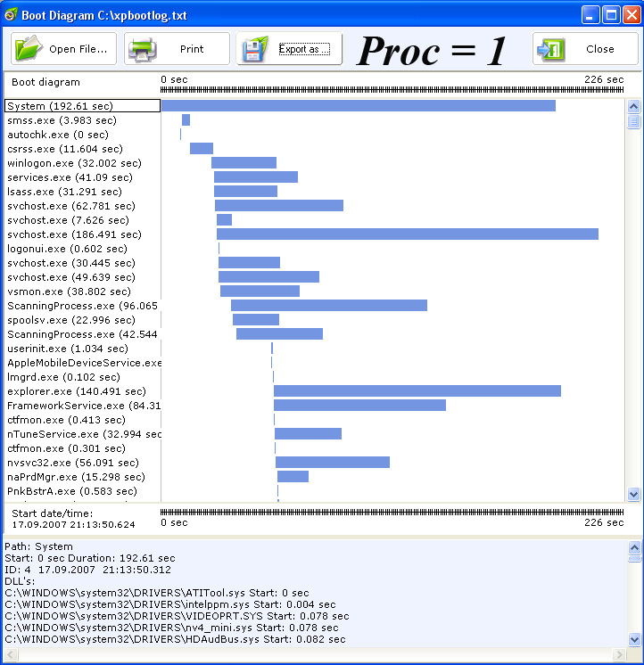Click ATITool.sys driver line in details

(x=157, y=593)
